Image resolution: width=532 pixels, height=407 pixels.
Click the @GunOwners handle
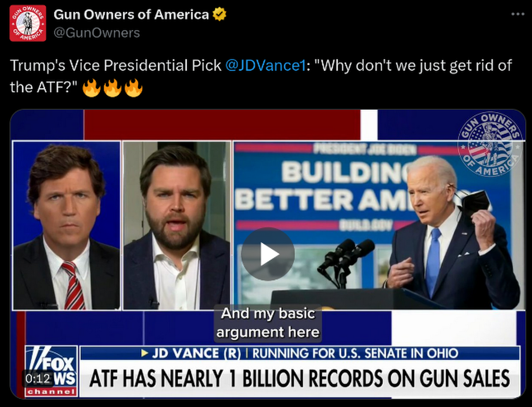(x=97, y=33)
